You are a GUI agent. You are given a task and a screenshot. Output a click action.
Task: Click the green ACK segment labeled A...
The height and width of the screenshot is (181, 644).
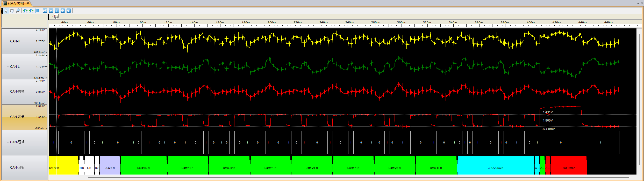click(x=542, y=165)
